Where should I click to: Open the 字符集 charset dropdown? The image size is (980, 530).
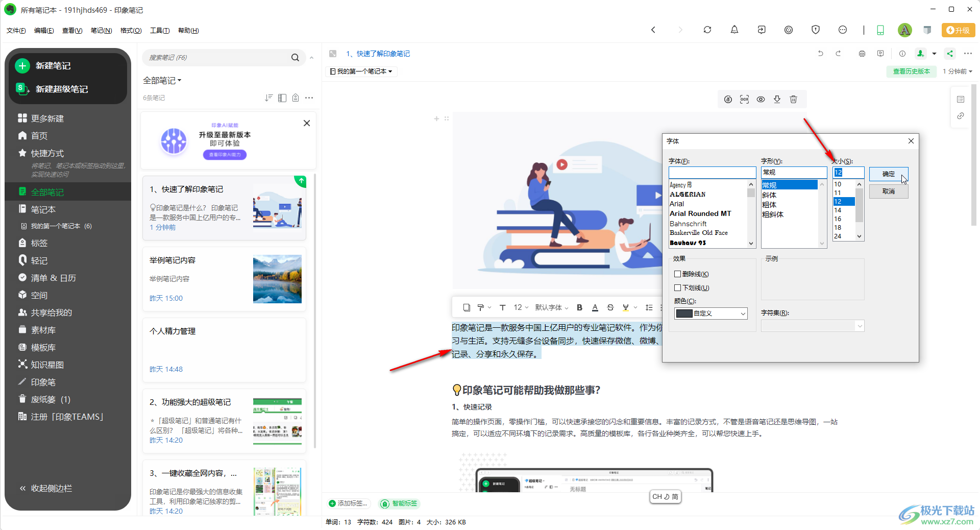[812, 326]
